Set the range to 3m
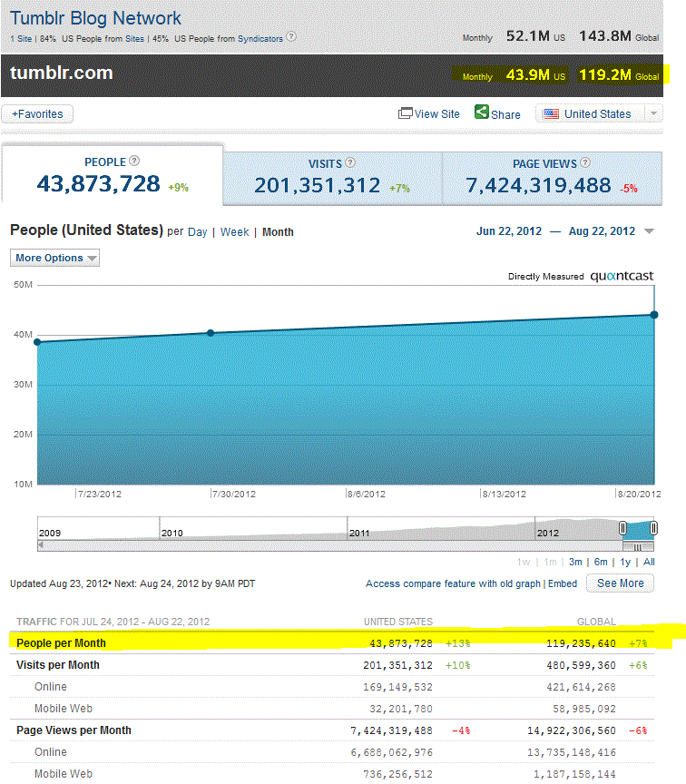The image size is (686, 784). click(575, 562)
